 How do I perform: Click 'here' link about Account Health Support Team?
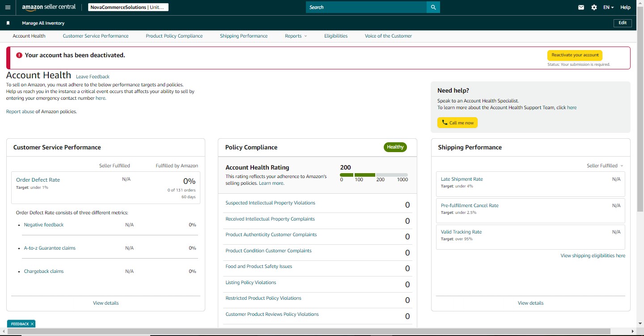(x=572, y=107)
